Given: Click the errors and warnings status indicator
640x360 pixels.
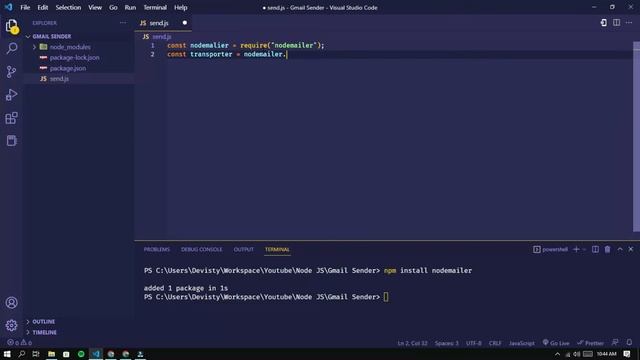Looking at the screenshot, I should click(19, 343).
